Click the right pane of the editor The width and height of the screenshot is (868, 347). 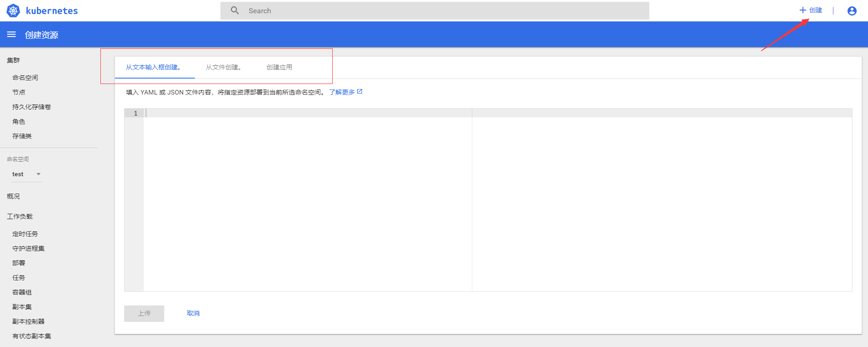point(662,200)
